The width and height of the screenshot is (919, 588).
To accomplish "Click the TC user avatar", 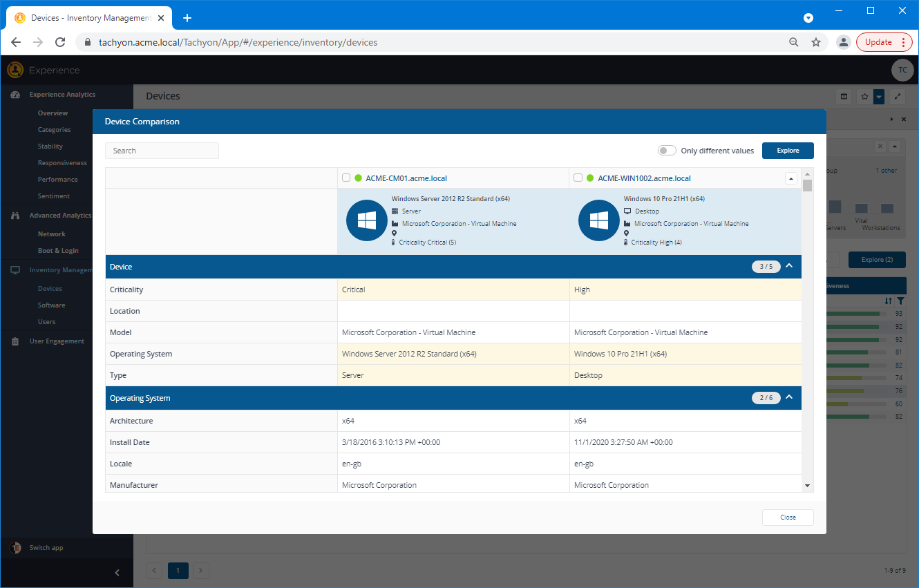I will (902, 70).
